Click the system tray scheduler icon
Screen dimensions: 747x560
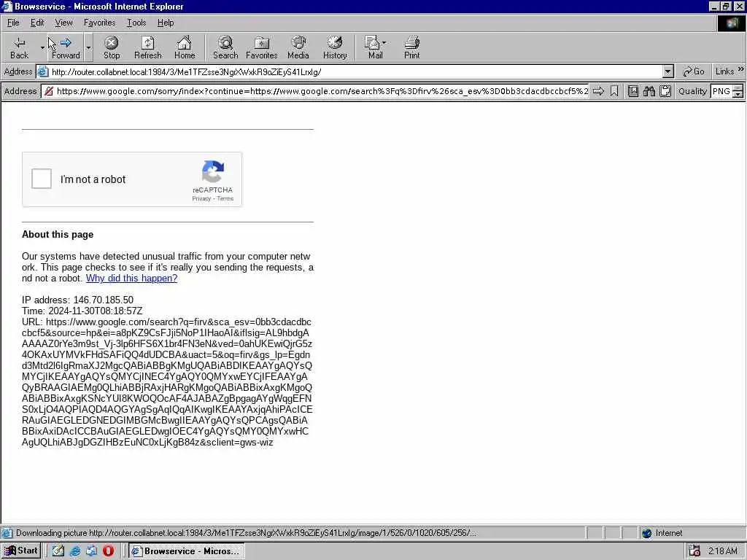point(694,551)
